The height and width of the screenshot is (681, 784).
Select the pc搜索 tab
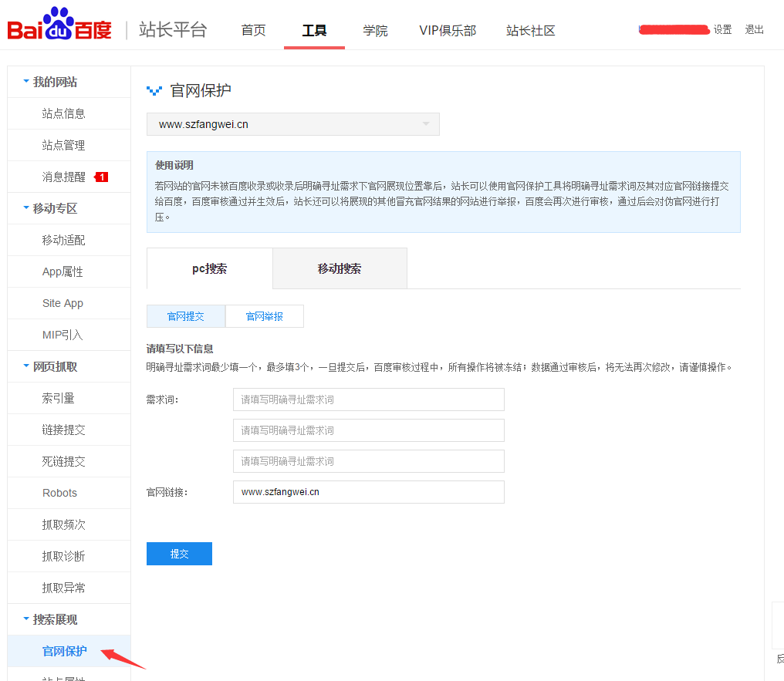pos(209,268)
